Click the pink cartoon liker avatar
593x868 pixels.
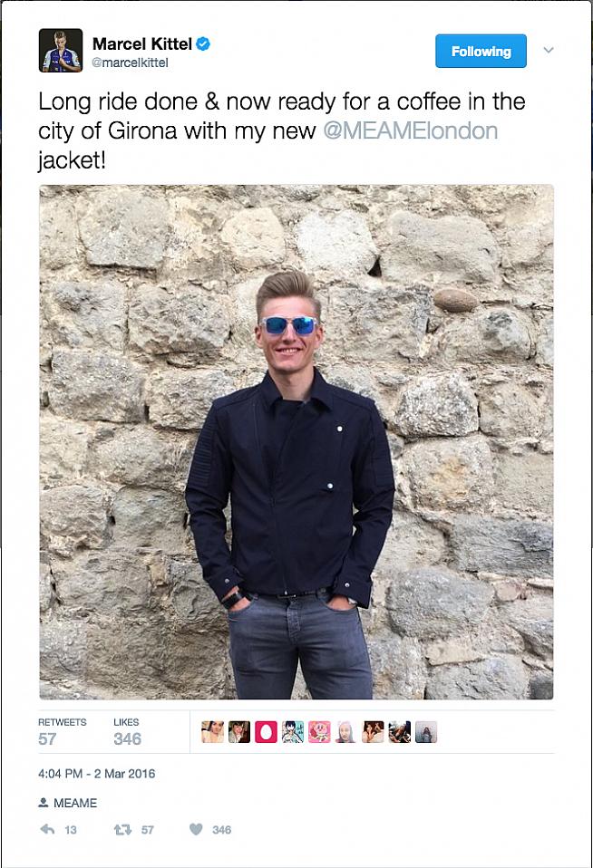(319, 732)
